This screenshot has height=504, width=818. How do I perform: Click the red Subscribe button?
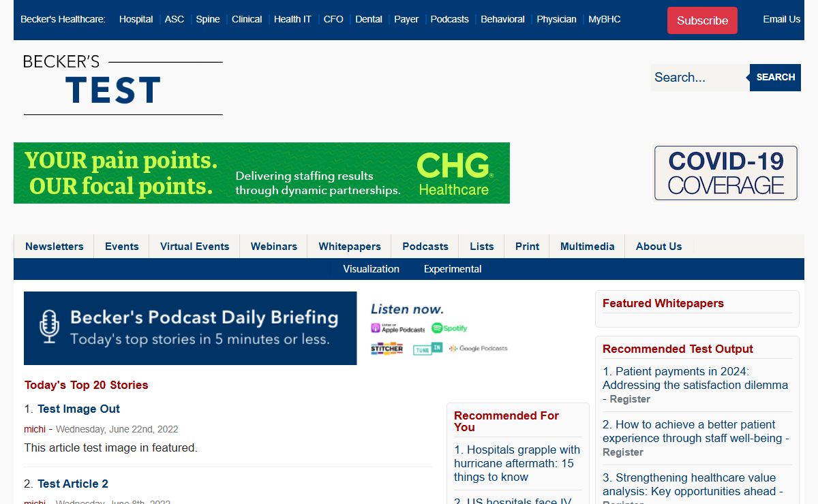702,20
